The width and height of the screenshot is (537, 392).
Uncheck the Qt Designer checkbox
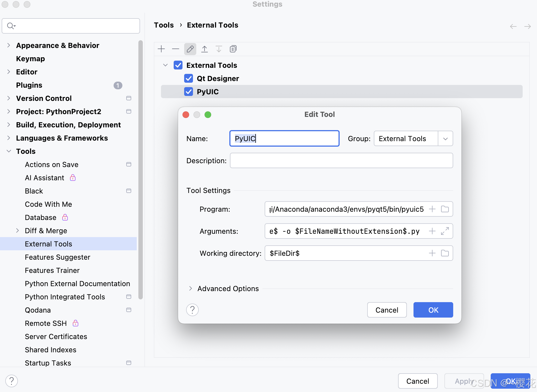point(189,79)
